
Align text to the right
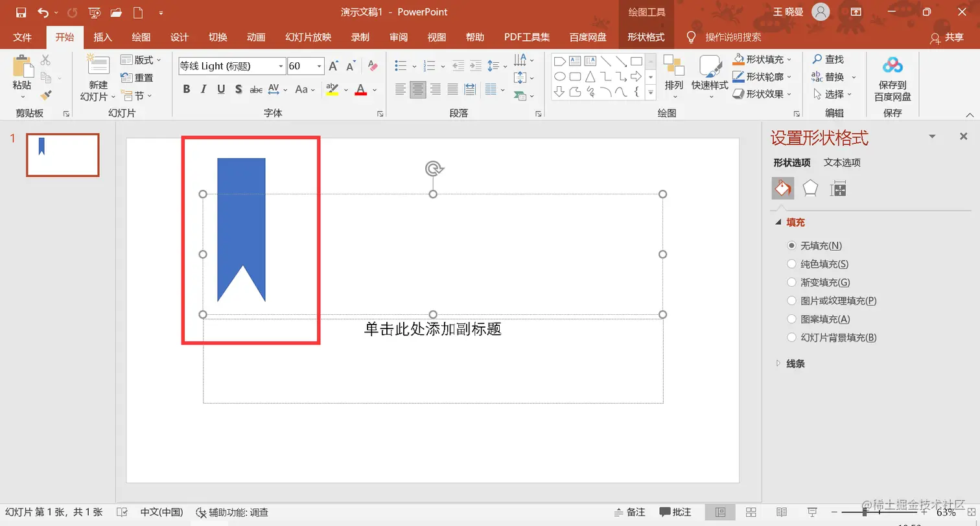click(436, 89)
